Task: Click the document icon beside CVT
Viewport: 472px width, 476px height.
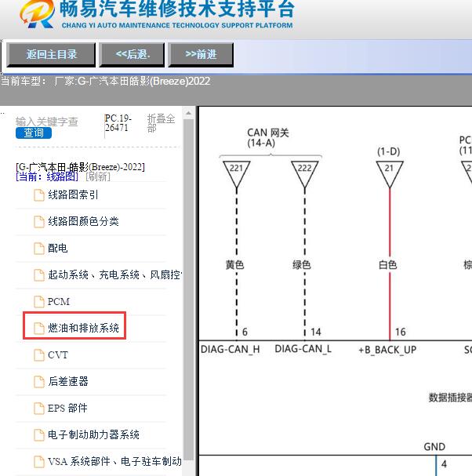Action: click(39, 355)
